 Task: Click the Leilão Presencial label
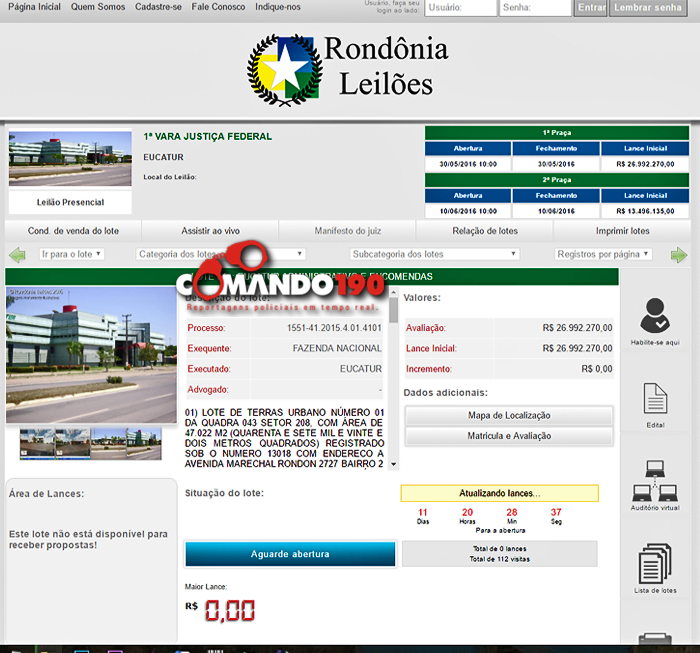point(70,202)
